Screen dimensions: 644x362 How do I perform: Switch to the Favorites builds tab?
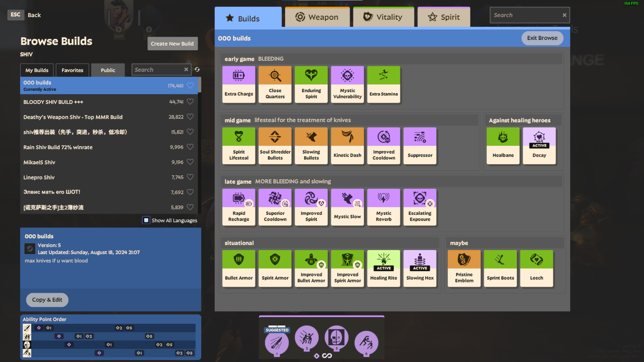[72, 70]
